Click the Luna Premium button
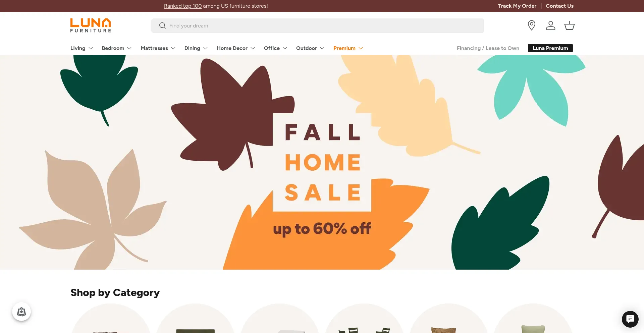644x333 pixels. pos(550,48)
